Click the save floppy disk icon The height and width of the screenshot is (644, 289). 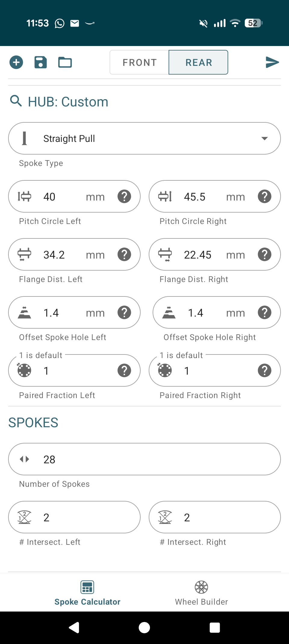41,63
